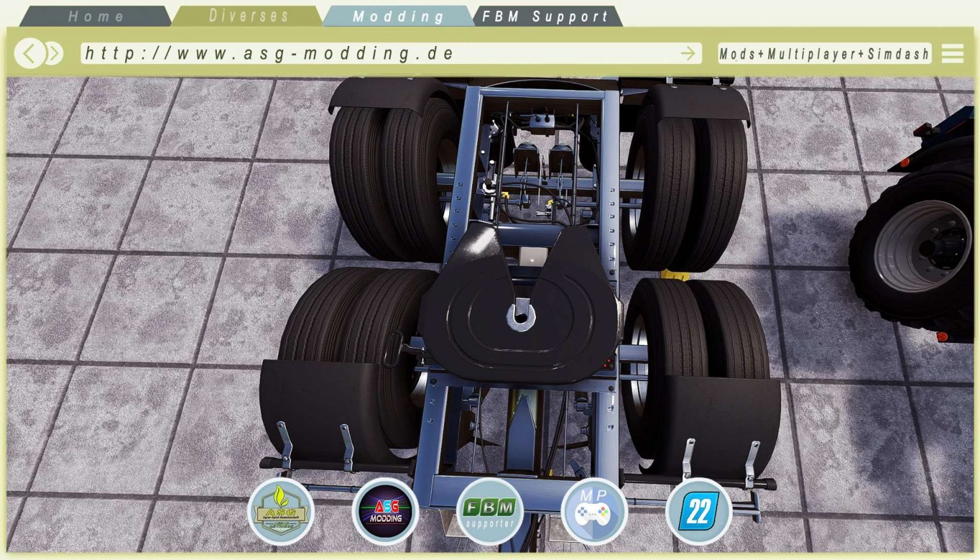Click the Farming Simulator 22 icon
This screenshot has height=560, width=980.
pos(699,511)
